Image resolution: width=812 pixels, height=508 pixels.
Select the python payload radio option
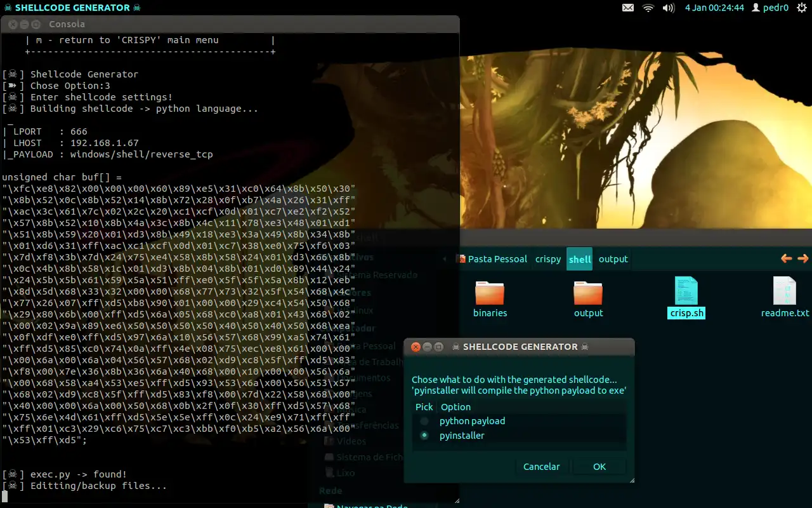(424, 421)
